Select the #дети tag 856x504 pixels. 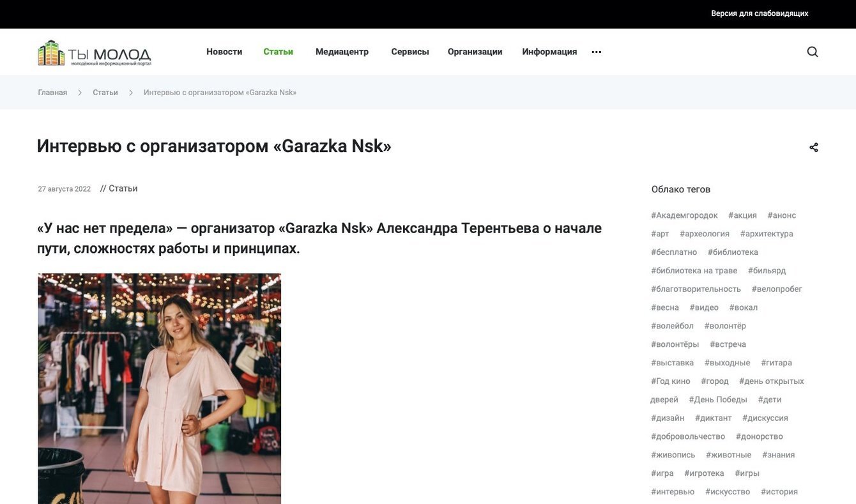coord(770,401)
